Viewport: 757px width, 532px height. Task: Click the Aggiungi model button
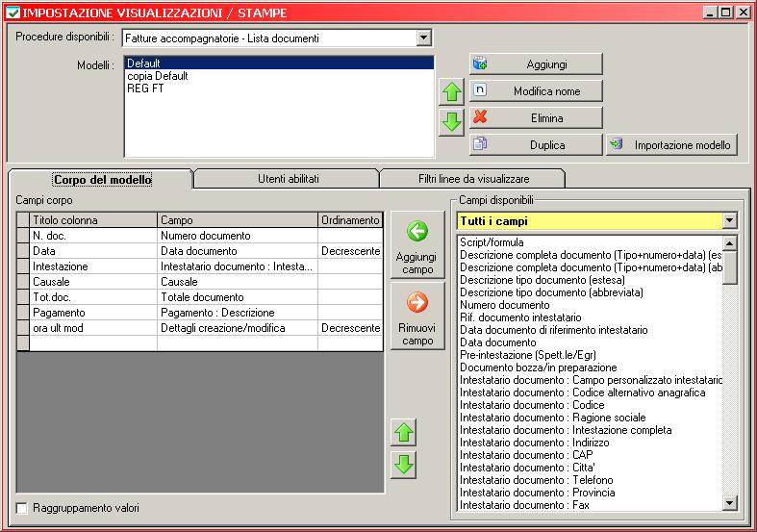click(x=536, y=63)
